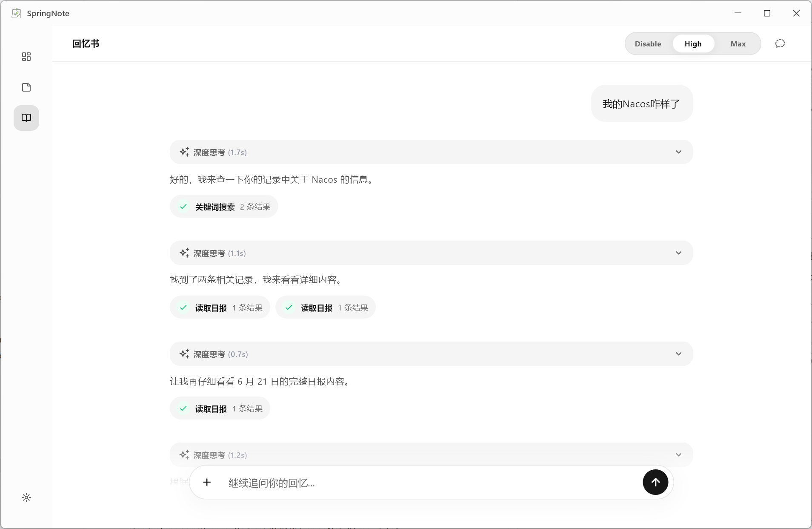Viewport: 812px width, 529px height.
Task: Set thinking level to High
Action: click(x=693, y=44)
